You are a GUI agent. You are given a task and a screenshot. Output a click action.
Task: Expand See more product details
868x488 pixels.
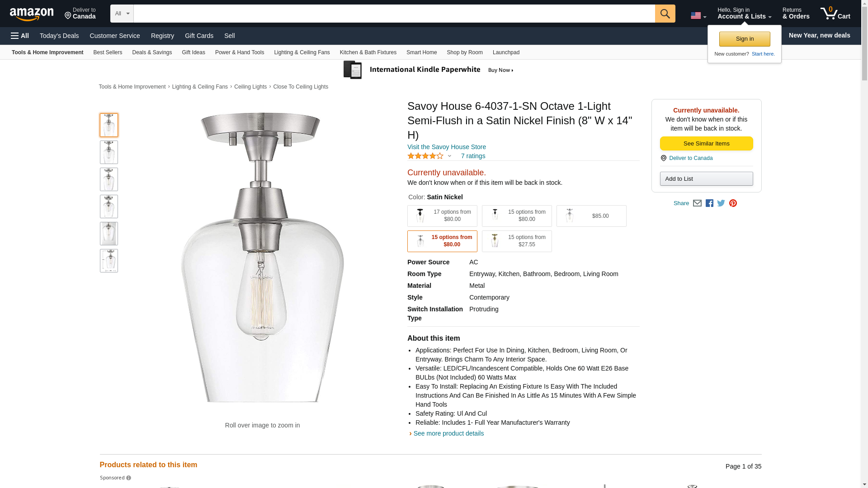[x=448, y=433]
